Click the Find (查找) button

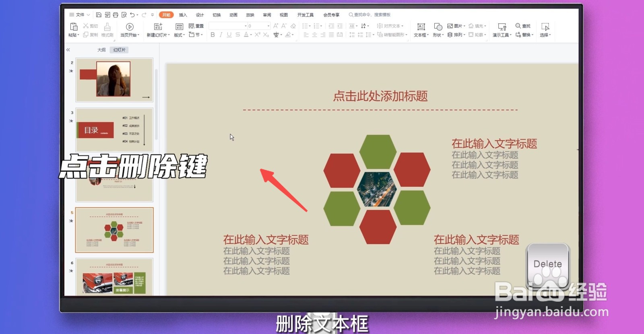523,26
